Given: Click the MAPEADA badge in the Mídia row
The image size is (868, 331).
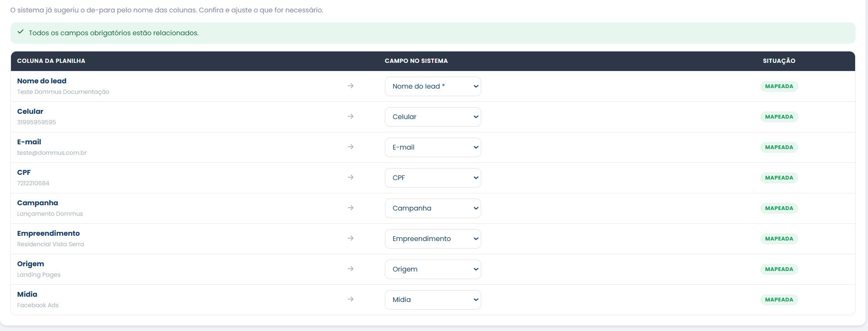Looking at the screenshot, I should [x=779, y=300].
